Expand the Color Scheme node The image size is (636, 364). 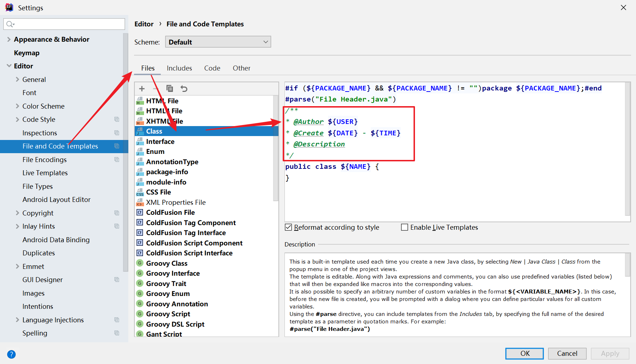pyautogui.click(x=17, y=106)
